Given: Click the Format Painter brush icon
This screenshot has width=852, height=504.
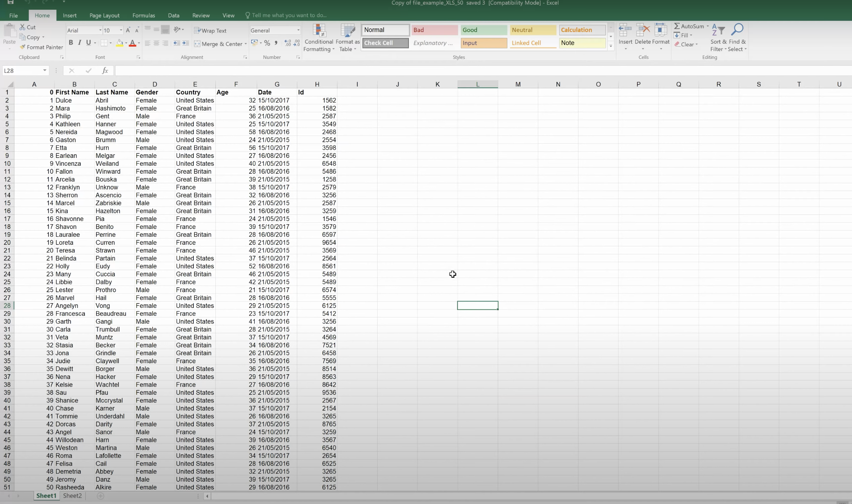Looking at the screenshot, I should [x=22, y=47].
